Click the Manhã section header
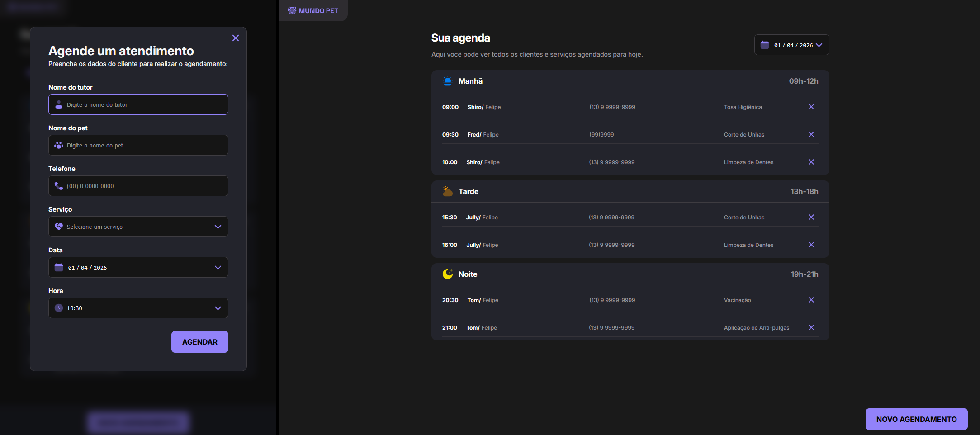The height and width of the screenshot is (435, 980). tap(470, 81)
